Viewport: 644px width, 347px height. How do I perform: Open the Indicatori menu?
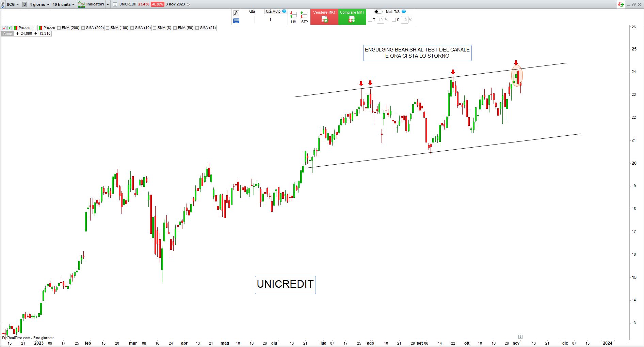click(x=93, y=4)
